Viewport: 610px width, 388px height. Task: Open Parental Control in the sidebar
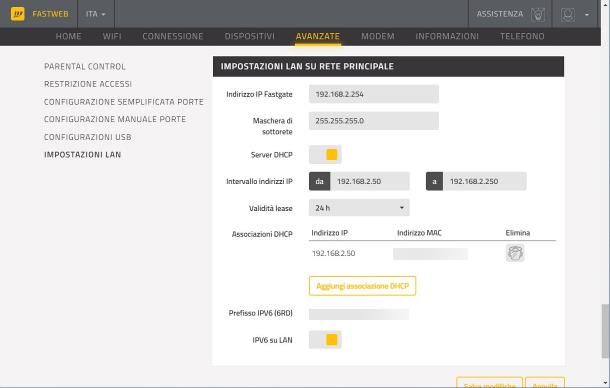click(x=85, y=67)
